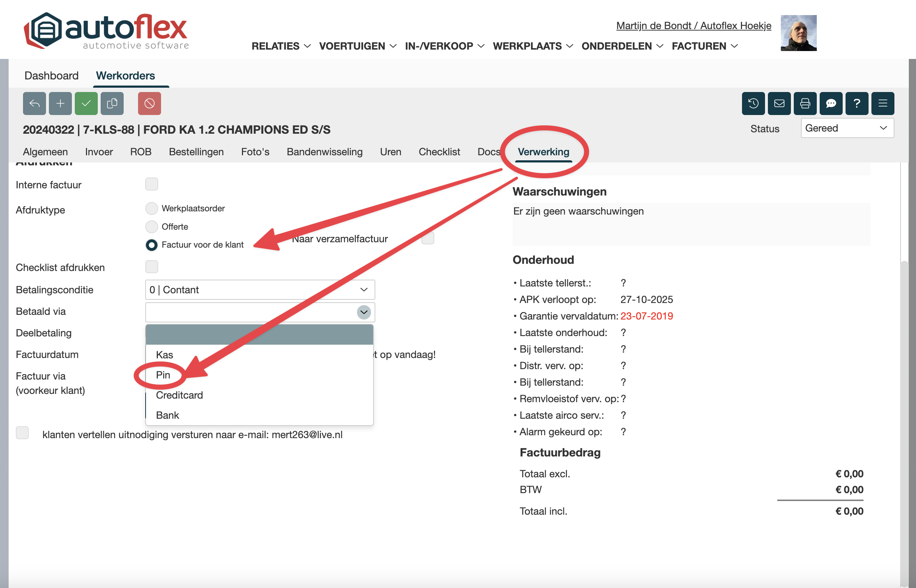The width and height of the screenshot is (916, 588).
Task: Switch to the Bandenwisseling tab
Action: [325, 152]
